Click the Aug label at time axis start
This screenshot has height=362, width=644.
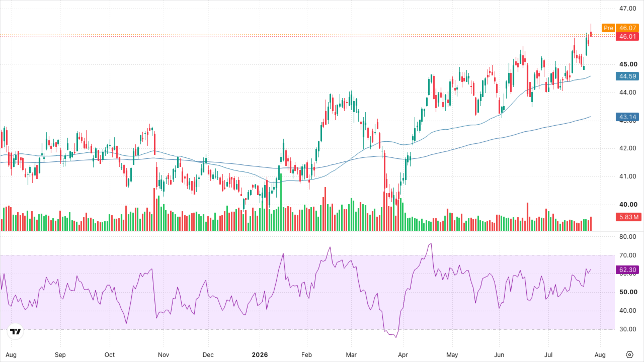pyautogui.click(x=11, y=355)
